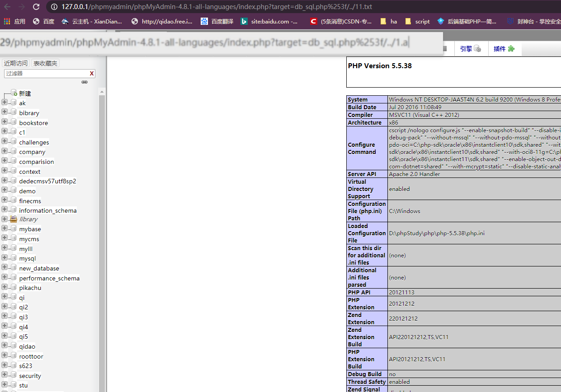Viewport: 561px width, 392px height.
Task: Open the 云主机 - XianDian bookmark
Action: click(92, 21)
